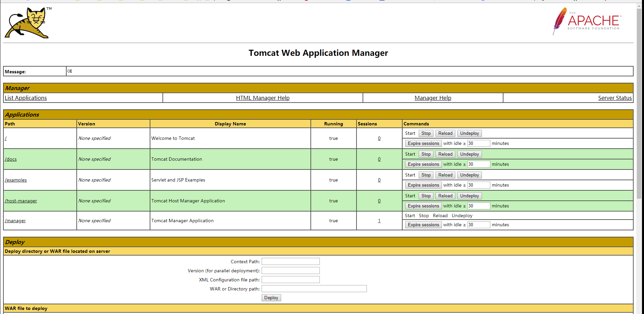Screen dimensions: 644x314
Task: Click 'Welcome to Tomcat' display name
Action: [173, 138]
